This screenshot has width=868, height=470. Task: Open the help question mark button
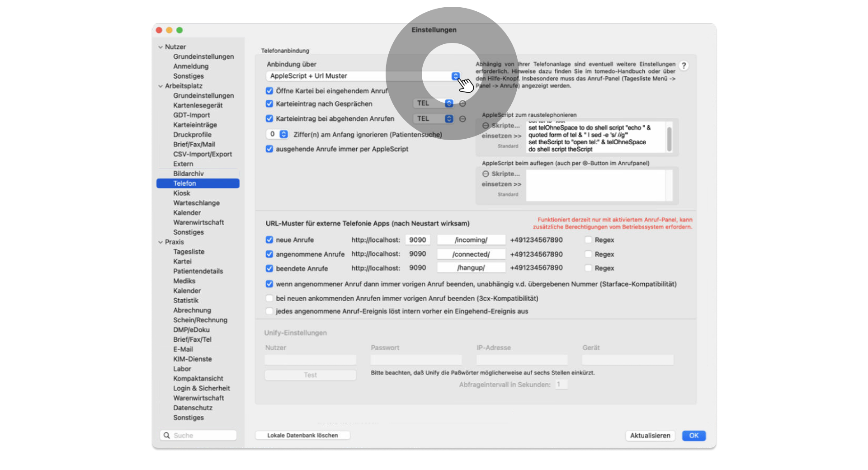pyautogui.click(x=684, y=66)
